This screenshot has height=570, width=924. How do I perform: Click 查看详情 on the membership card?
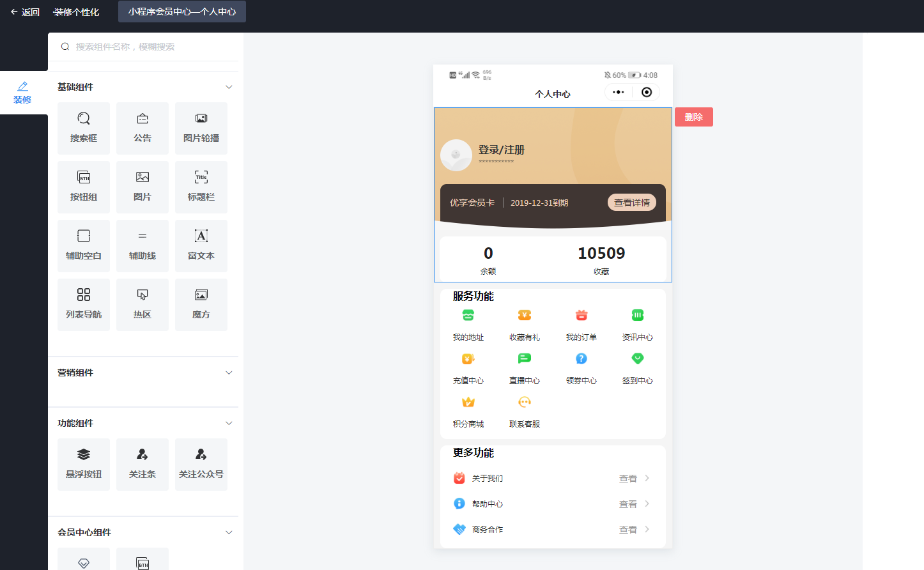click(x=631, y=202)
